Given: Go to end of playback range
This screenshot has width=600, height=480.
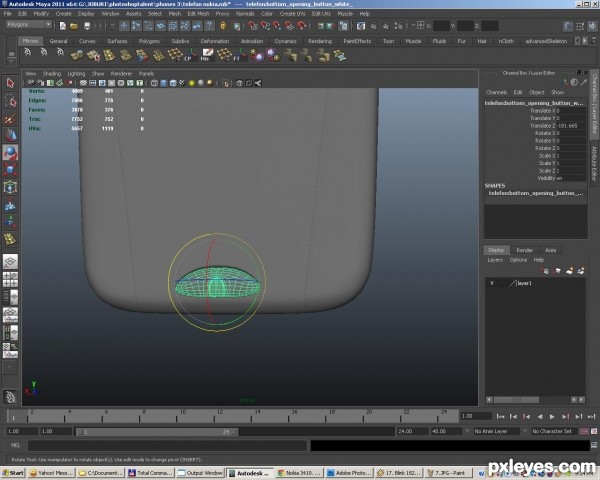Looking at the screenshot, I should click(592, 416).
